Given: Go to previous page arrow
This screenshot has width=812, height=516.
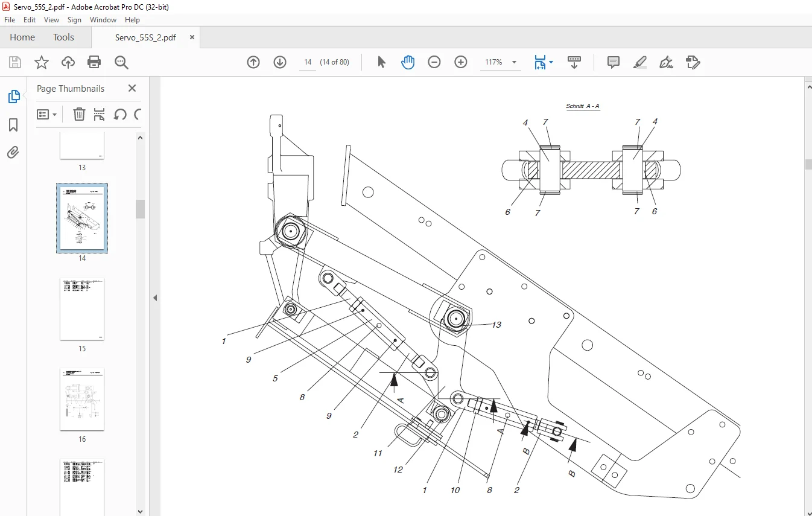Looking at the screenshot, I should (x=253, y=62).
